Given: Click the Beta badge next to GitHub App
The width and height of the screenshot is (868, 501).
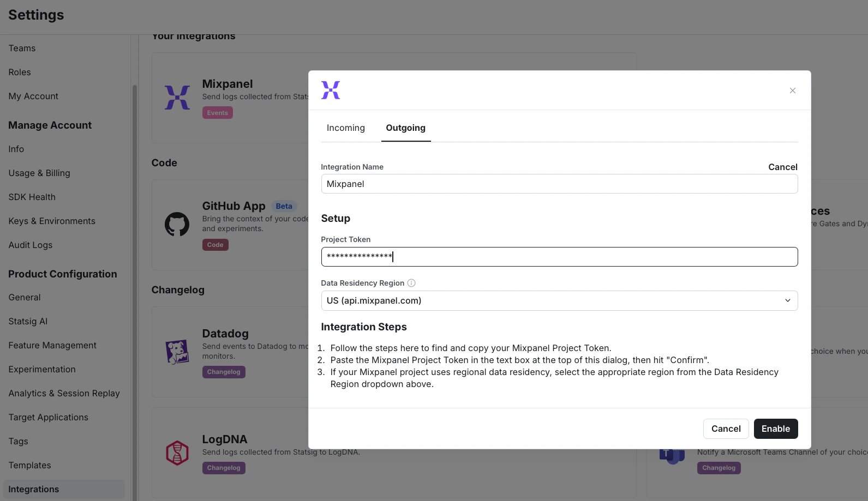Looking at the screenshot, I should (284, 206).
